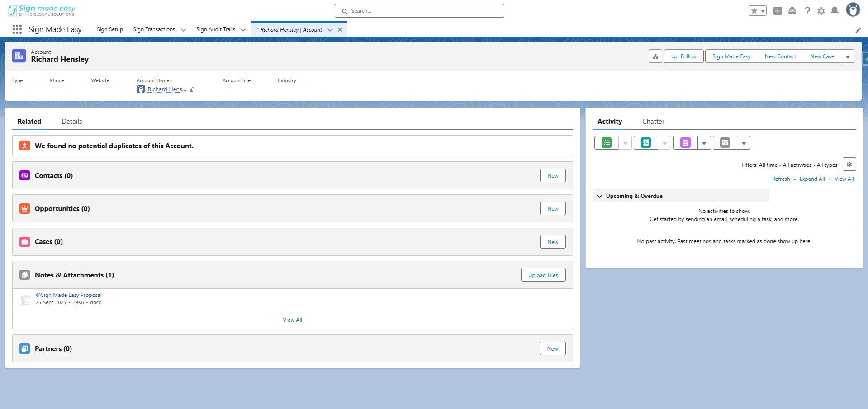This screenshot has width=868, height=409.
Task: Select the Activity tab
Action: (x=610, y=122)
